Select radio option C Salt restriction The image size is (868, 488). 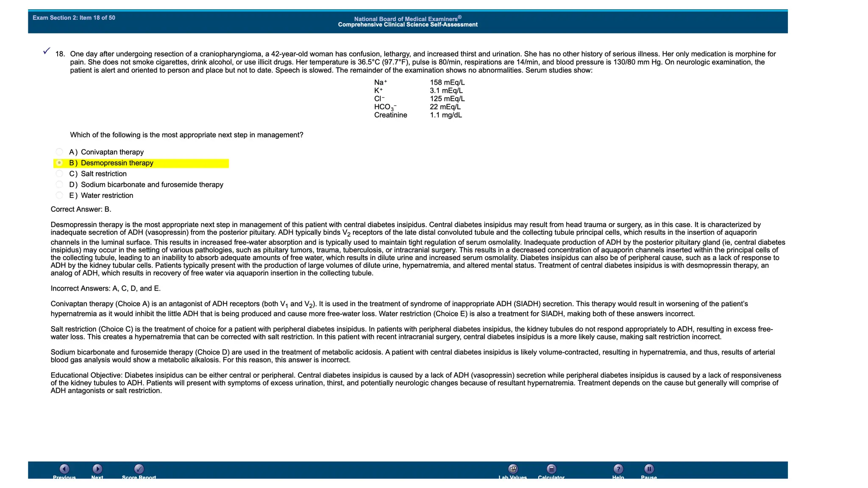click(59, 174)
